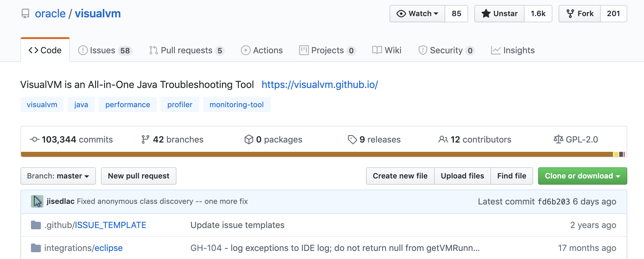
Task: Switch to the Code tab
Action: point(45,50)
